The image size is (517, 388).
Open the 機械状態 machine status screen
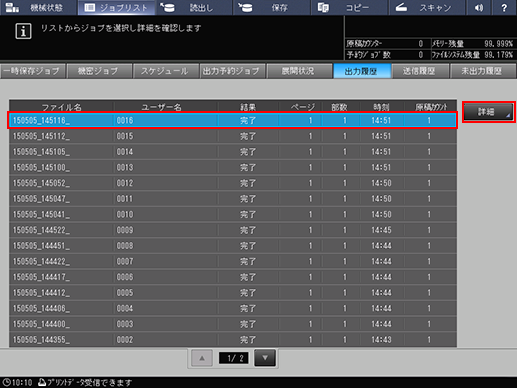(x=39, y=7)
